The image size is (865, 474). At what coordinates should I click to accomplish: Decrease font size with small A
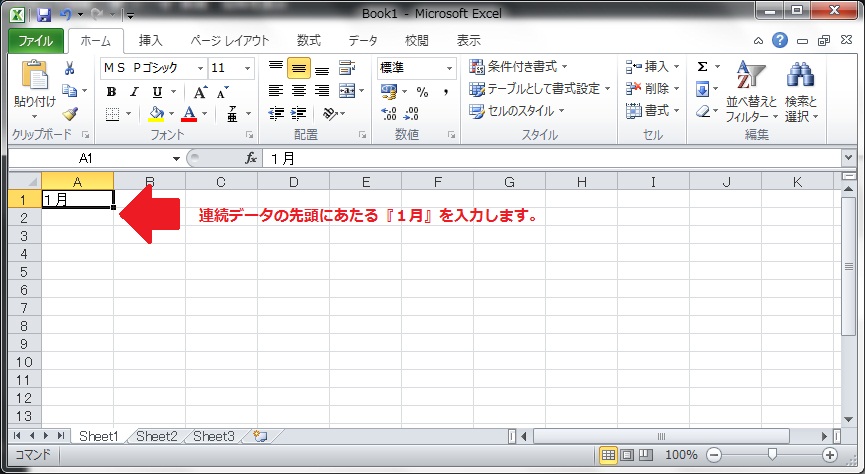pyautogui.click(x=222, y=92)
